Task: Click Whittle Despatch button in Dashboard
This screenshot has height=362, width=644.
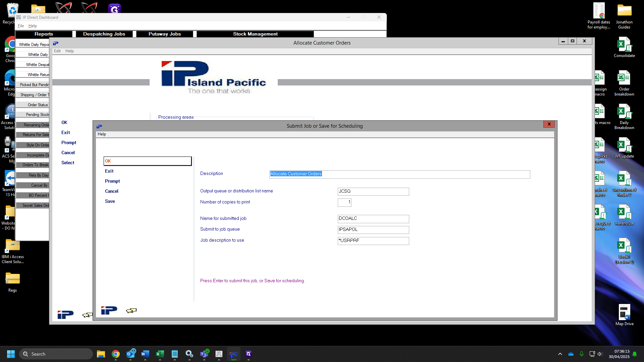Action: point(33,65)
